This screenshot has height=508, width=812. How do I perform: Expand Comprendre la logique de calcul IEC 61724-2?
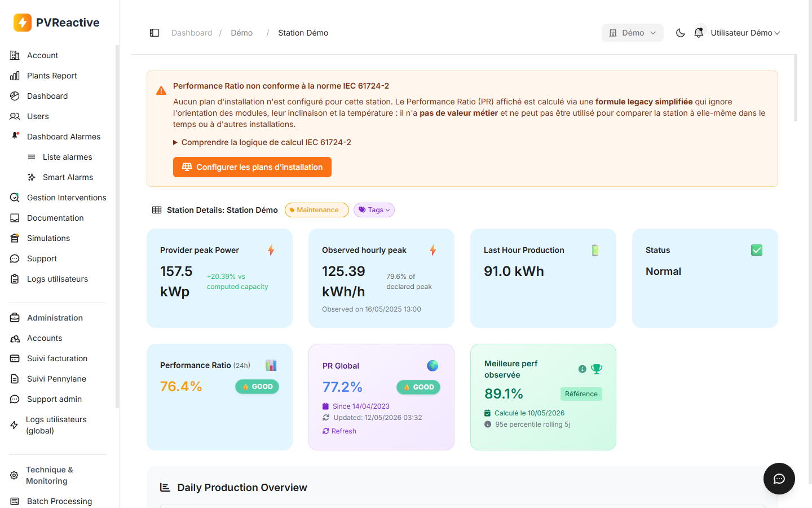pos(262,142)
